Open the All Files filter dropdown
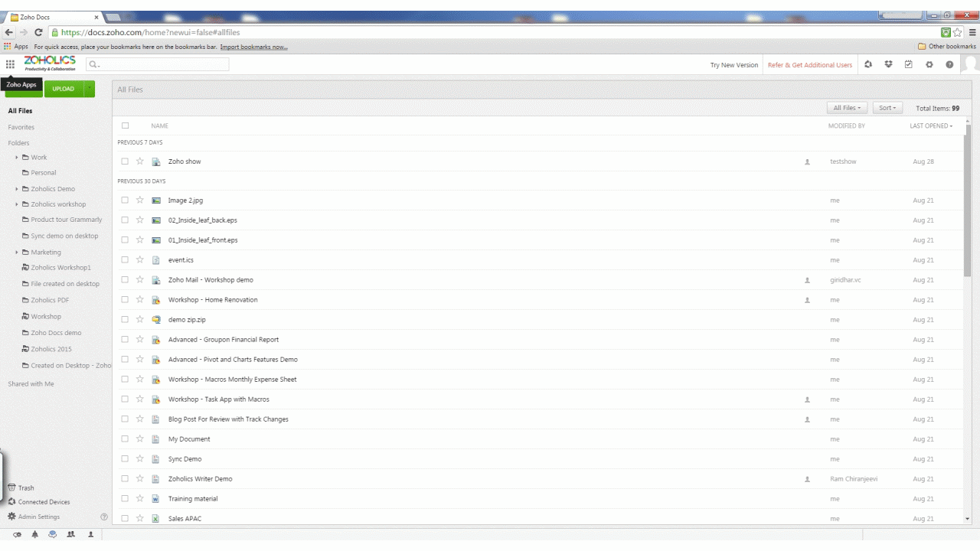Viewport: 980px width, 551px height. [x=847, y=108]
